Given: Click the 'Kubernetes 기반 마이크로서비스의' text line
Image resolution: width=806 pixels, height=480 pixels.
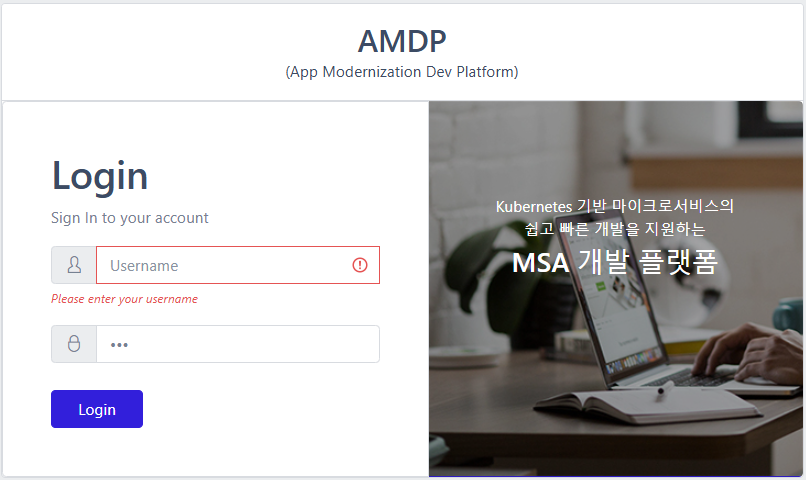Looking at the screenshot, I should (615, 206).
